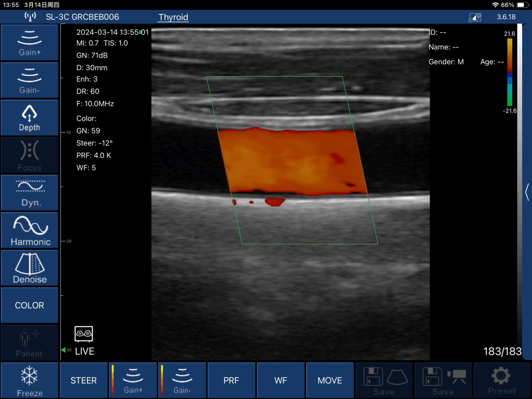
Task: Tap the Freeze snowflake icon
Action: 29,380
